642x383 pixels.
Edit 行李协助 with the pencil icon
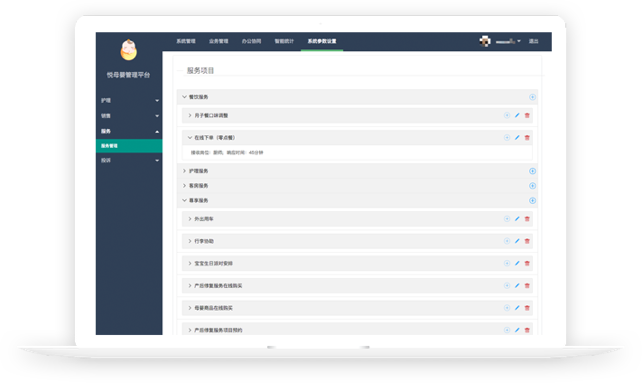coord(517,241)
